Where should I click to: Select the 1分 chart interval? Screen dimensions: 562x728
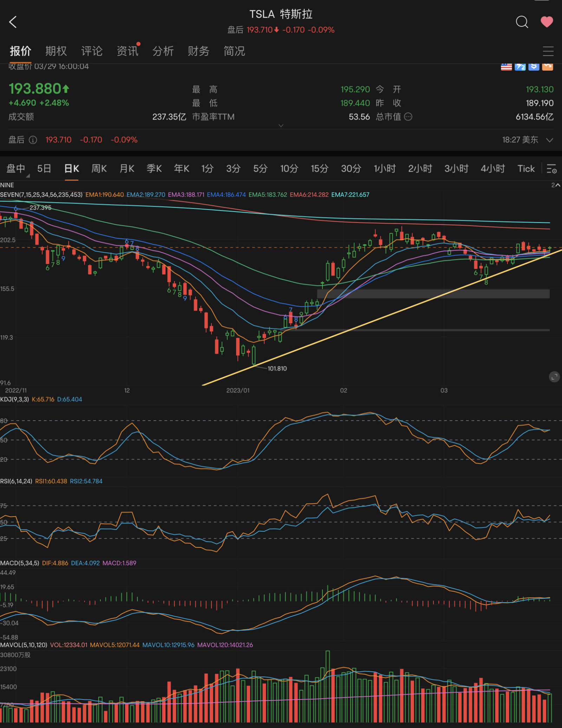[x=207, y=169]
